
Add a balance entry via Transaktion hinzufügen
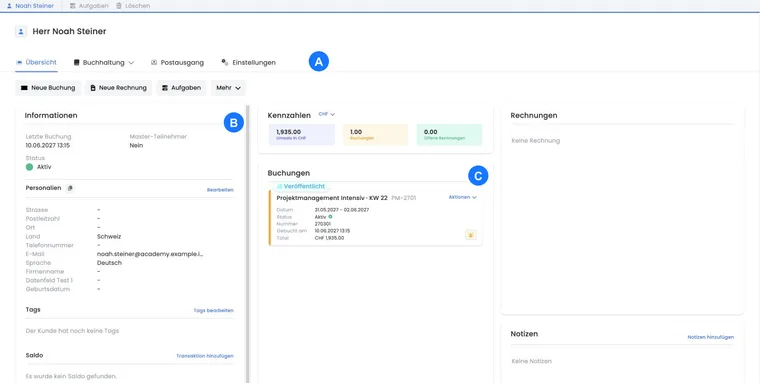coord(205,356)
